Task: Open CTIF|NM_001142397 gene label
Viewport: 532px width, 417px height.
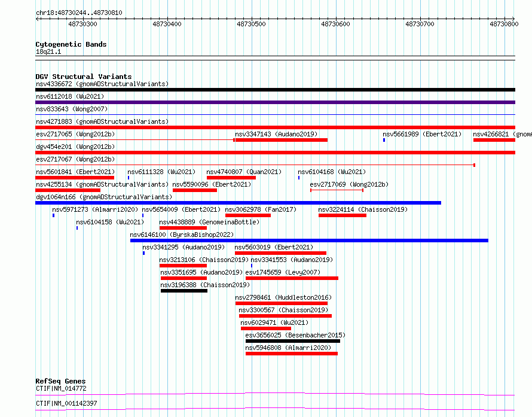Action: (66, 403)
